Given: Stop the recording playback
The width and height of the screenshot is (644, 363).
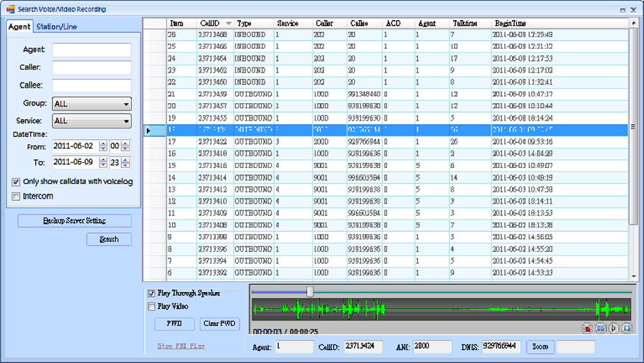Looking at the screenshot, I should coord(627,328).
